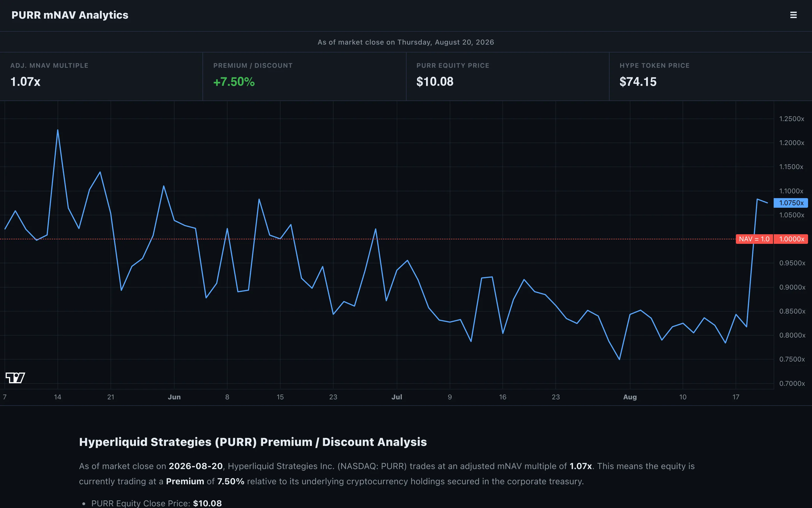Image resolution: width=812 pixels, height=508 pixels.
Task: Click the green +7.50% premium value
Action: coord(234,82)
